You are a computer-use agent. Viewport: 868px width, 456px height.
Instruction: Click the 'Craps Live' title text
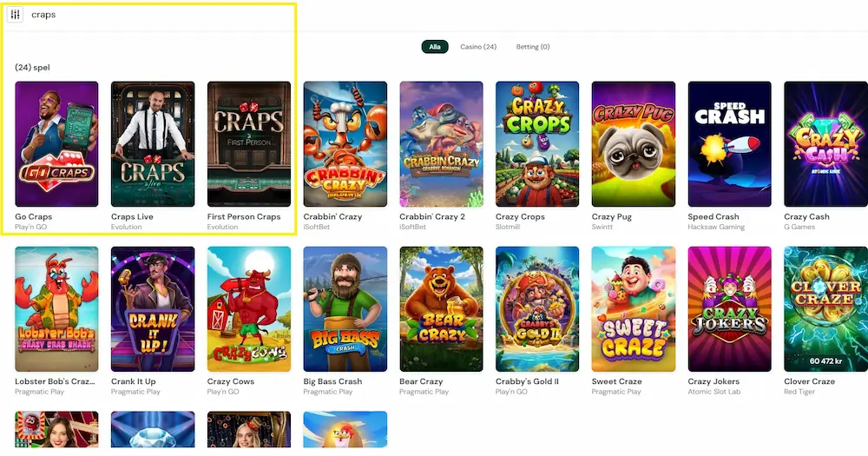(132, 216)
